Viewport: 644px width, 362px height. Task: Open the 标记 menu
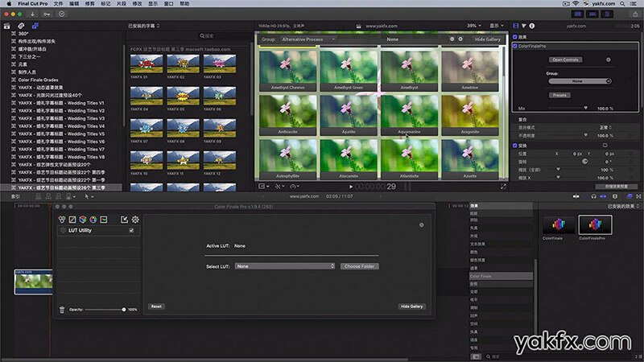point(105,3)
